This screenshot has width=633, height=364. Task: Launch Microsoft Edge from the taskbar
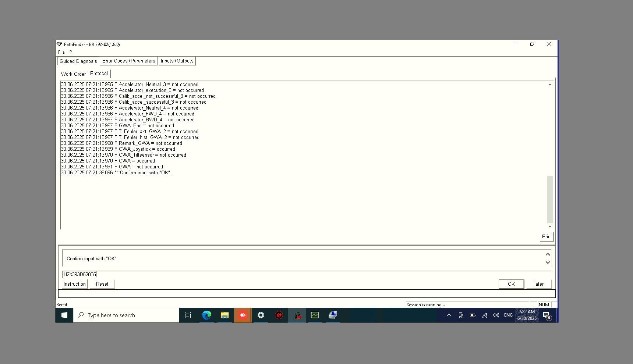click(206, 315)
